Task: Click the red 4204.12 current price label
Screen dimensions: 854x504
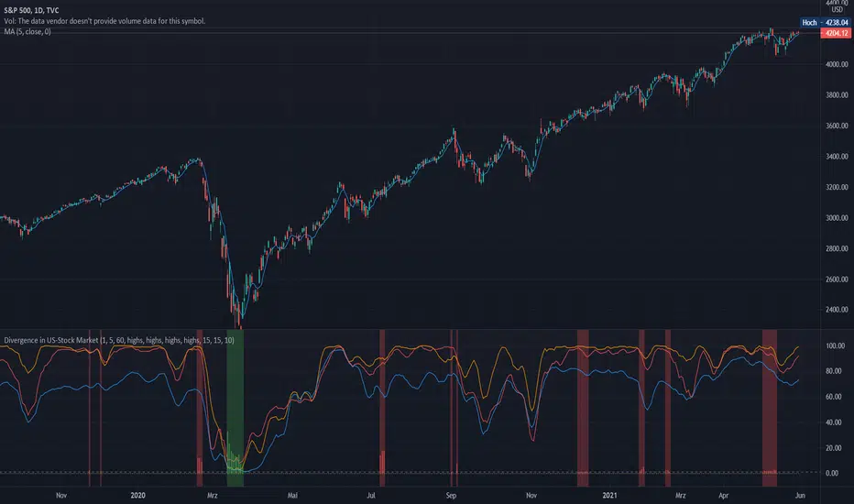Action: tap(836, 33)
